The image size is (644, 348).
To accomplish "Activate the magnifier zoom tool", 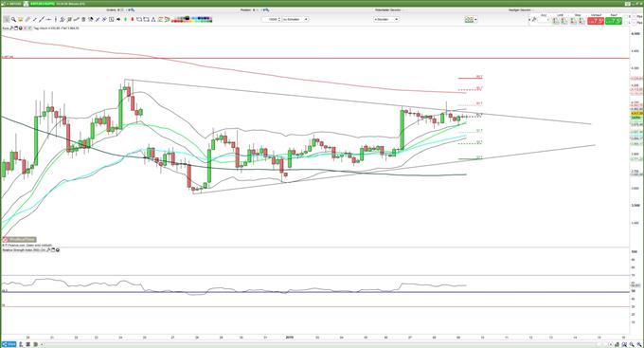I will pyautogui.click(x=13, y=19).
